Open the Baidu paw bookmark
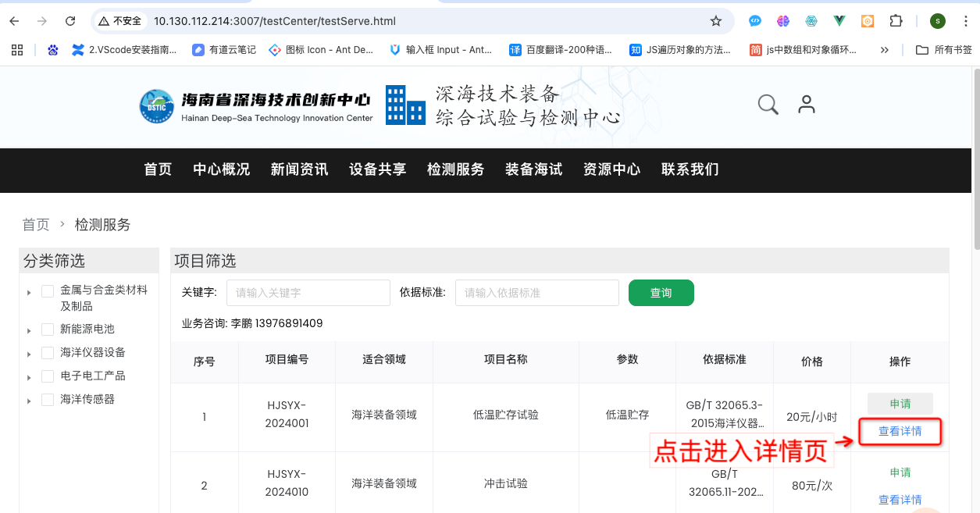The width and height of the screenshot is (980, 513). 53,50
